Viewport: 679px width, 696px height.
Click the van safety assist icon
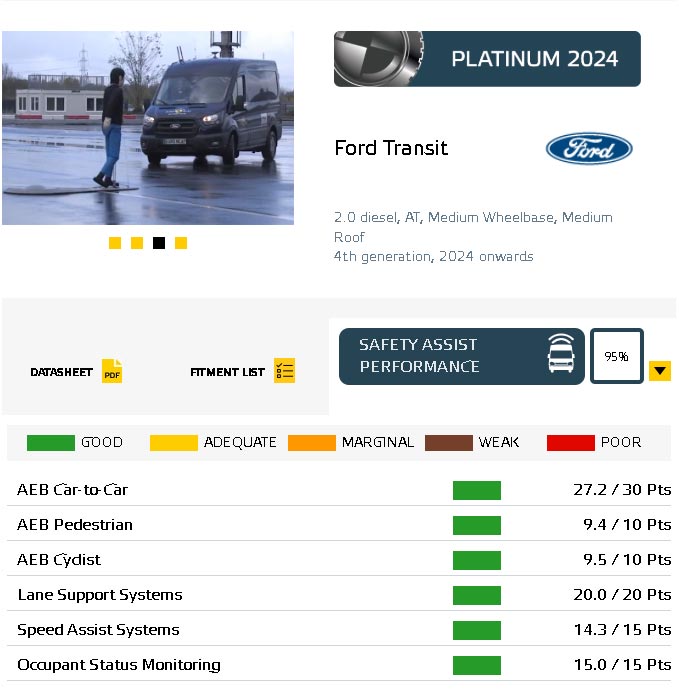coord(561,356)
